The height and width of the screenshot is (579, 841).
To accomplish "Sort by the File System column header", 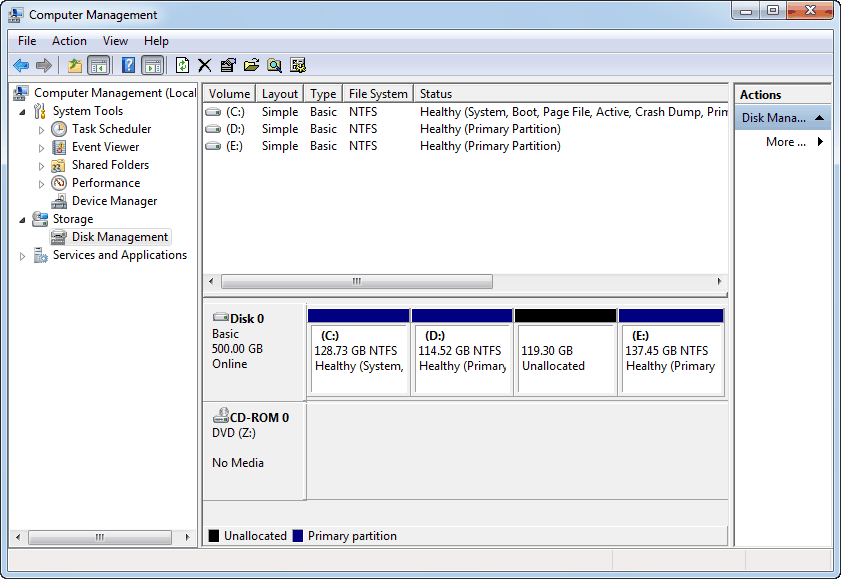I will (x=378, y=94).
